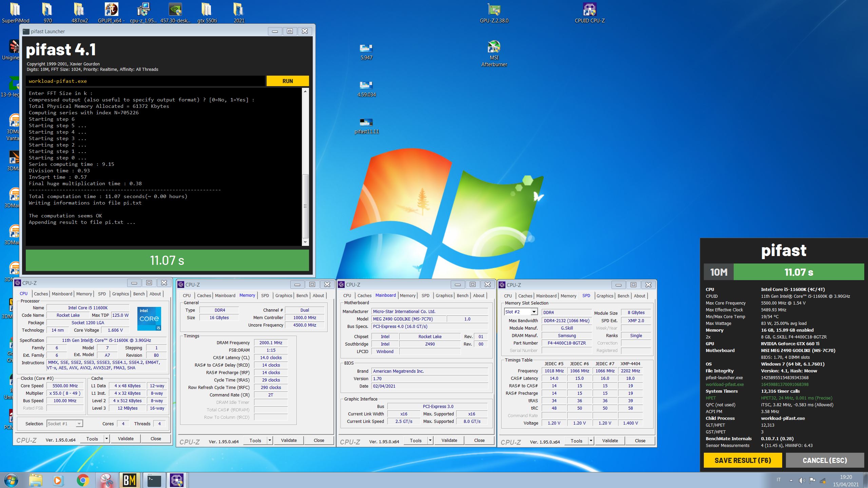868x488 pixels.
Task: Open the 970 folder icon
Action: tap(47, 13)
